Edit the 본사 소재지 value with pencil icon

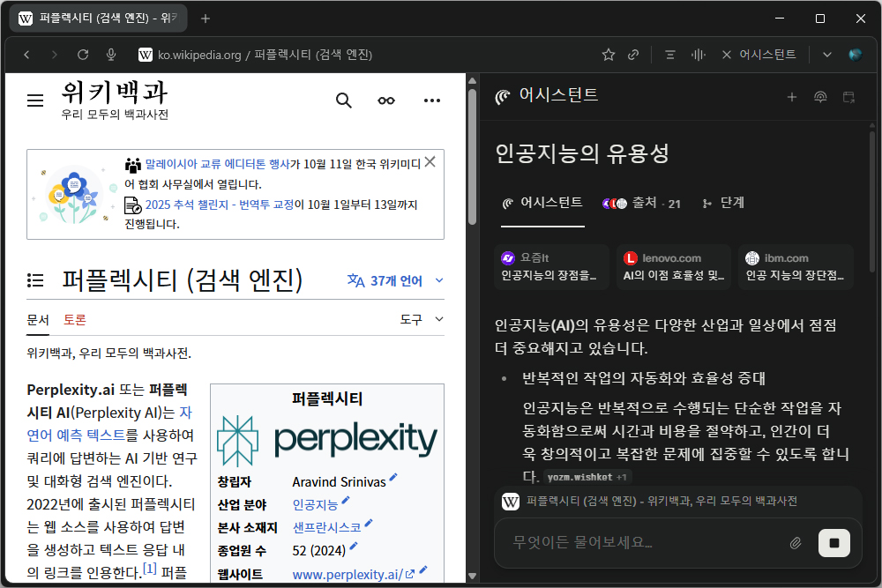coord(369,524)
